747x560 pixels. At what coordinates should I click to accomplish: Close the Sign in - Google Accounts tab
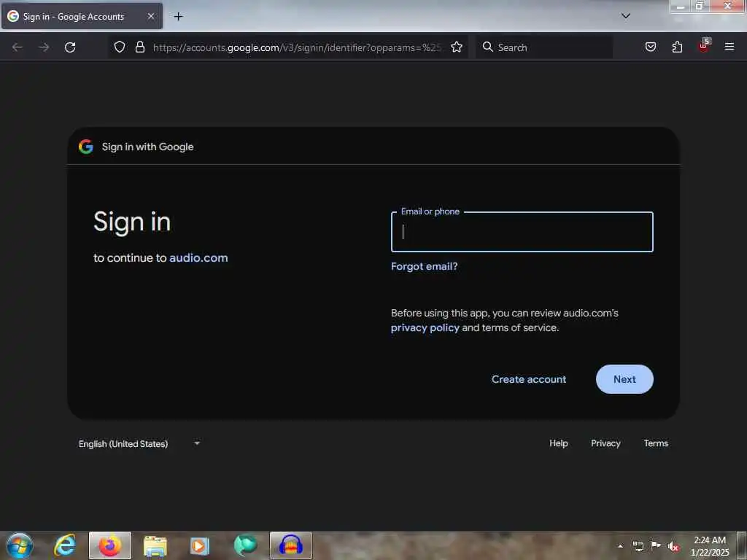coord(151,16)
